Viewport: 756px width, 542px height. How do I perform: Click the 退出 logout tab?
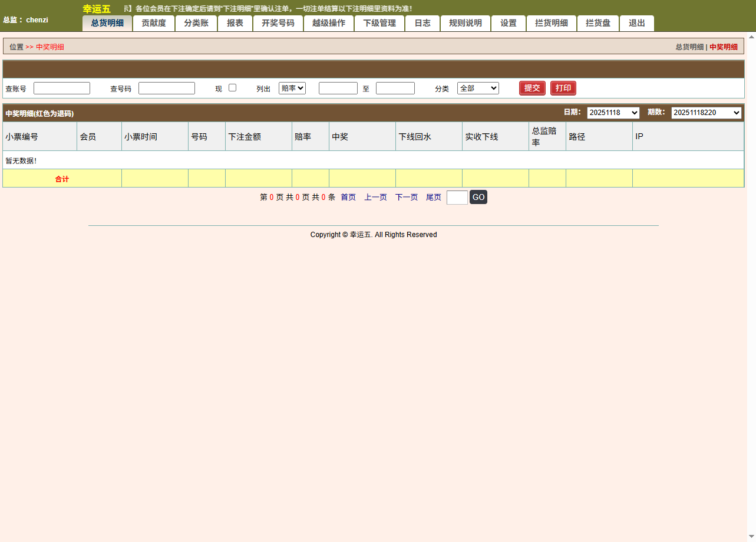[x=637, y=24]
